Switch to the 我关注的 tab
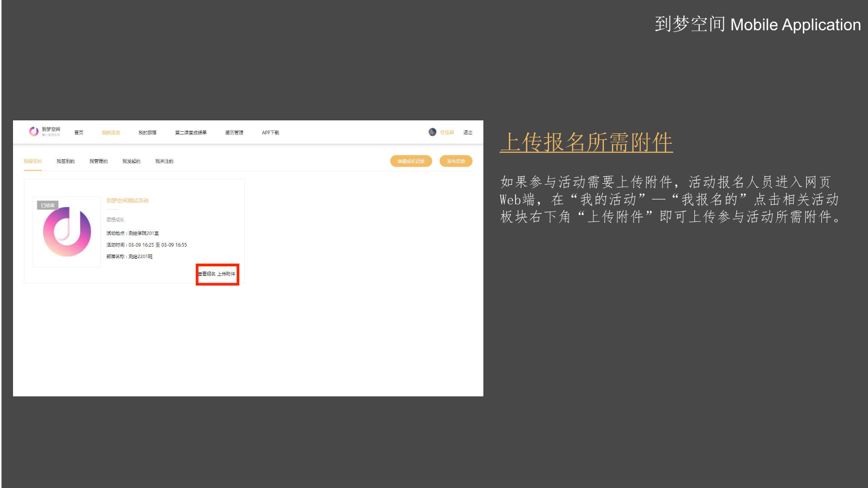Image resolution: width=868 pixels, height=488 pixels. [x=164, y=162]
